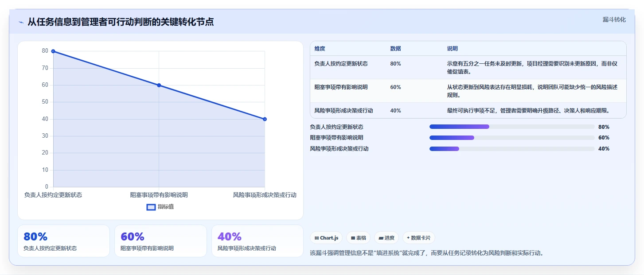Screen dimensions: 644x275
Task: Click the 指标值 legend label text
Action: pos(166,207)
